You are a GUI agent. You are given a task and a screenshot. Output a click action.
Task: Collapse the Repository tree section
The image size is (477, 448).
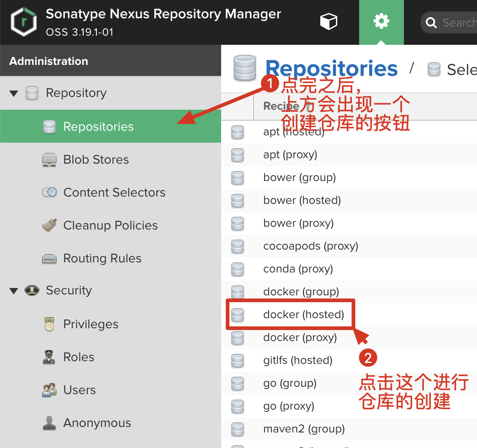[x=14, y=93]
